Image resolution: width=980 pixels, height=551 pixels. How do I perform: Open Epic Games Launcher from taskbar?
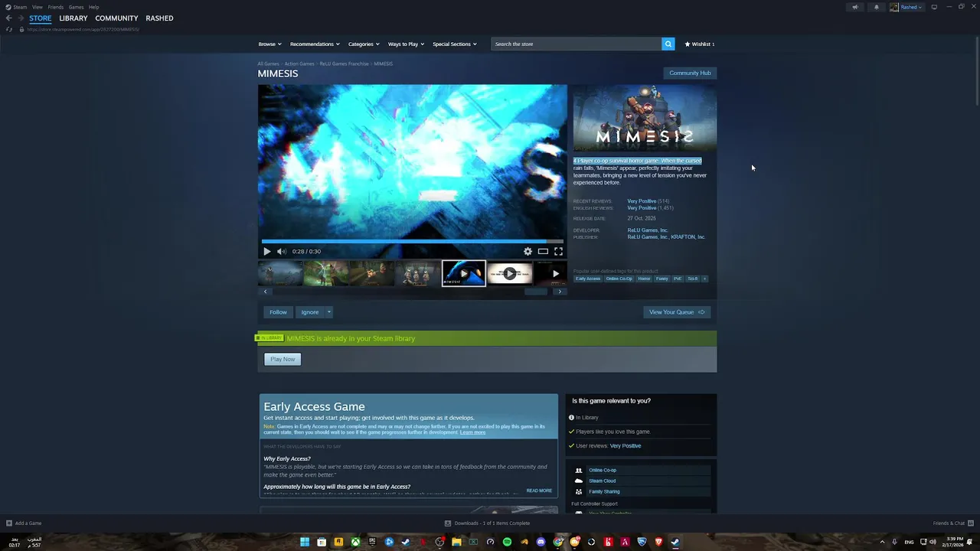(x=372, y=542)
